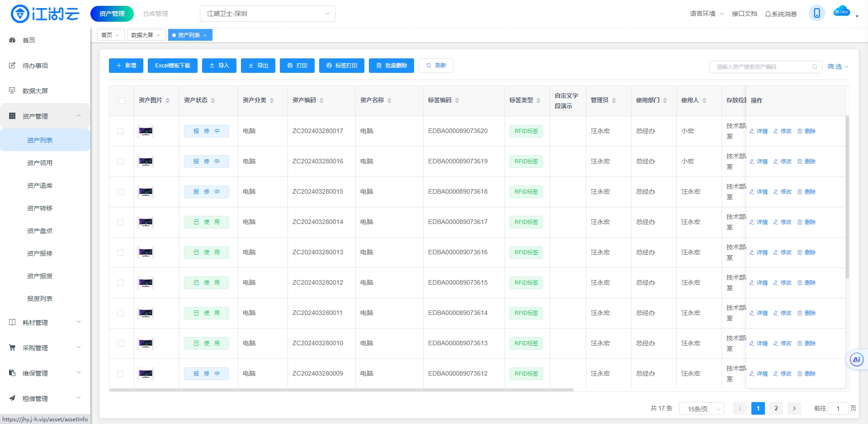Open the floating Ai assistant icon
Screen dimensions: 868x424
tap(856, 360)
